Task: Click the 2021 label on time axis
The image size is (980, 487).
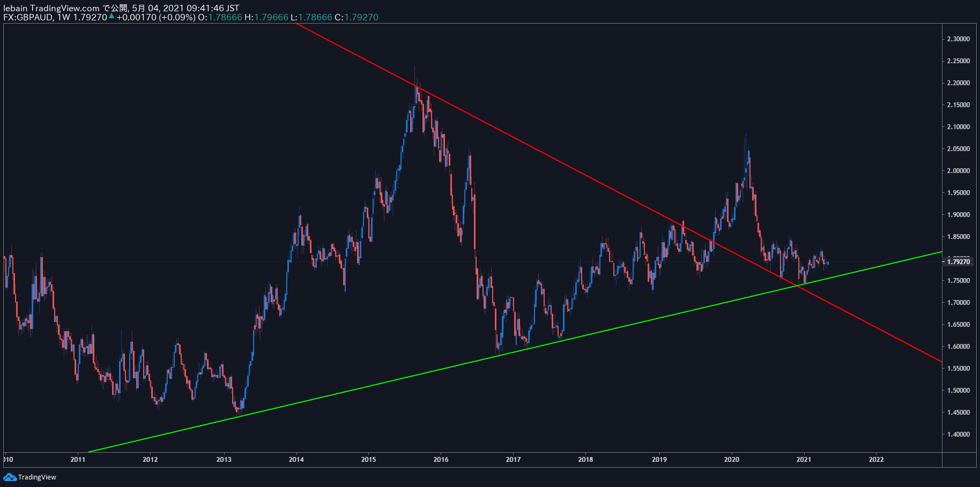Action: (804, 460)
